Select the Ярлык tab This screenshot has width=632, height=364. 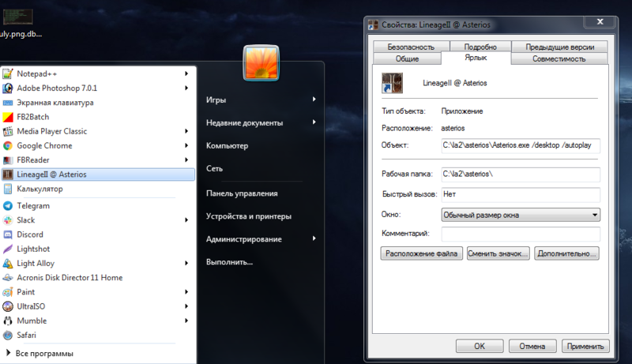pyautogui.click(x=476, y=58)
